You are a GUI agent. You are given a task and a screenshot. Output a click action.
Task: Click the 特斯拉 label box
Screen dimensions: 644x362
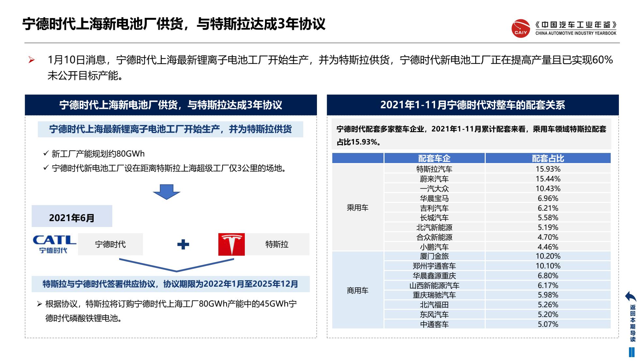277,244
